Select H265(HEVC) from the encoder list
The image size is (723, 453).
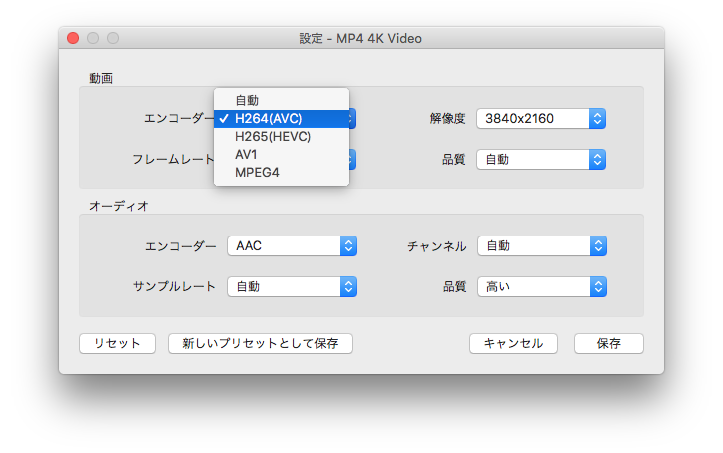coord(272,137)
